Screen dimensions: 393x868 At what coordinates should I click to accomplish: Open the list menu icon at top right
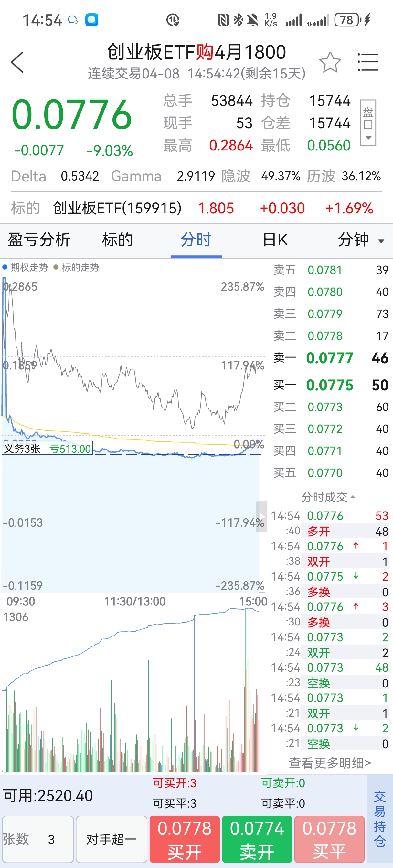(368, 62)
